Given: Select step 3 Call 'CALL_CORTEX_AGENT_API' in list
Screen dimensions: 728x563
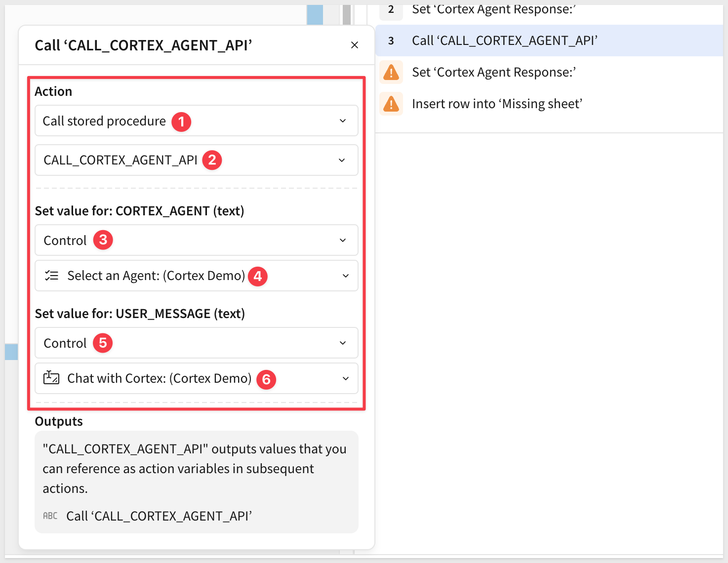Looking at the screenshot, I should point(504,40).
